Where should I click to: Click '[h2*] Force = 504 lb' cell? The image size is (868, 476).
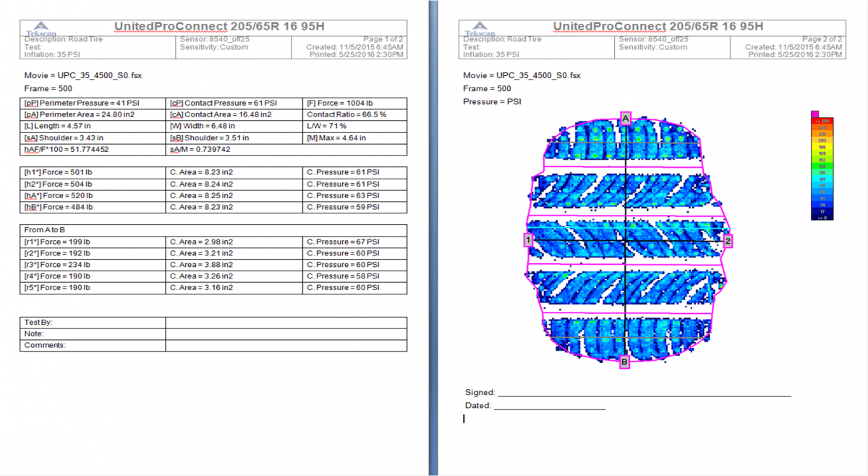pos(93,184)
